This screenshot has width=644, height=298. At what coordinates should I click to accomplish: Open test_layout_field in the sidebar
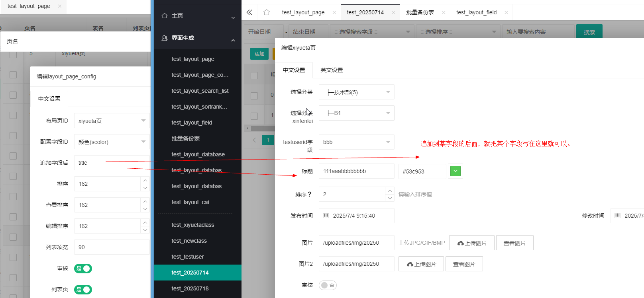click(192, 123)
